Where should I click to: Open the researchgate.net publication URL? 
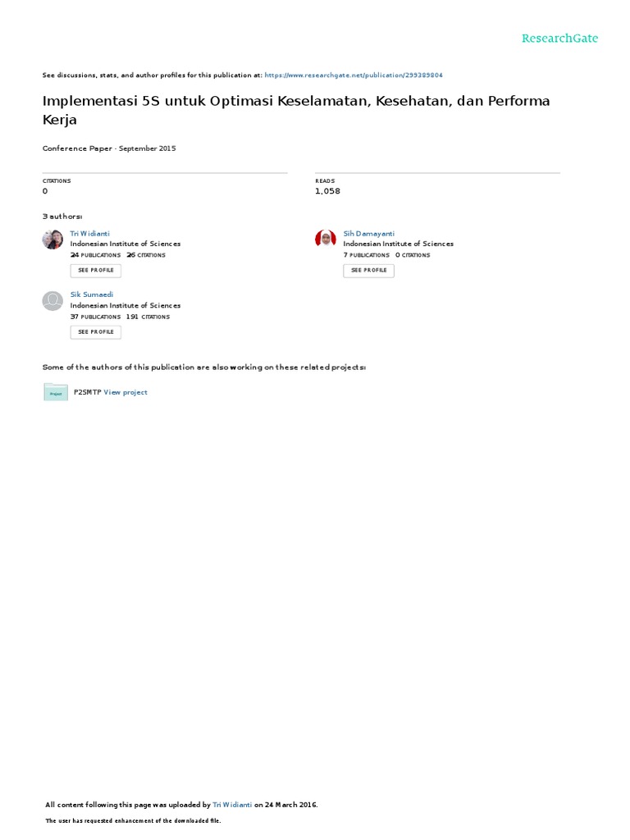coord(354,75)
